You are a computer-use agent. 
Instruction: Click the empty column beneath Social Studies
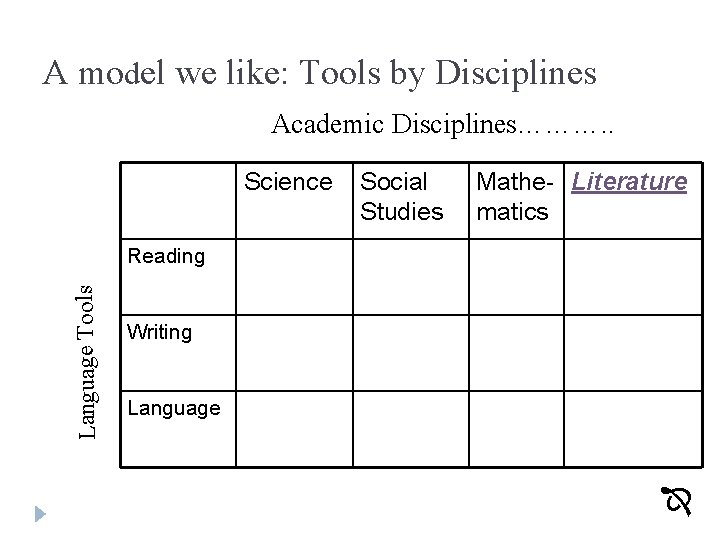[410, 350]
